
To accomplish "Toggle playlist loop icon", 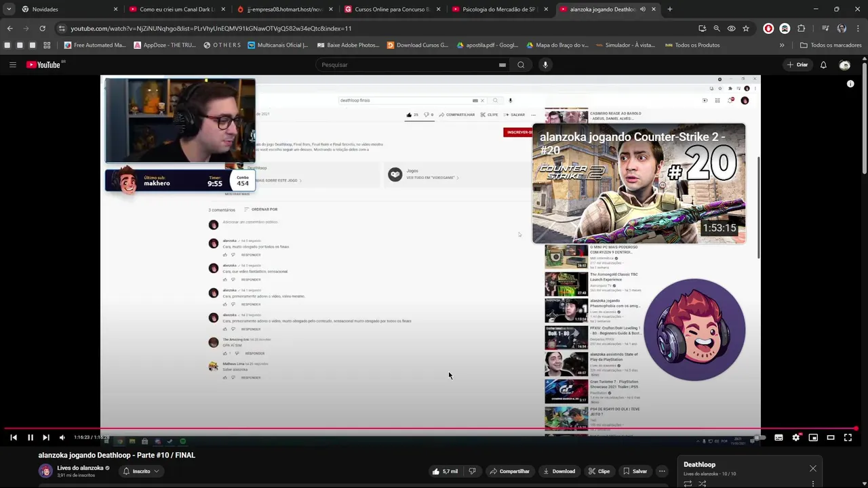I will coord(688,484).
